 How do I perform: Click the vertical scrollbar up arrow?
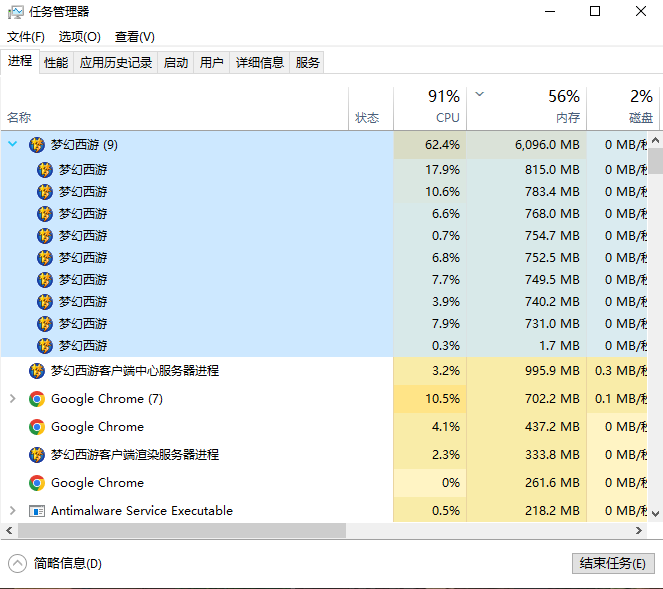[x=655, y=140]
